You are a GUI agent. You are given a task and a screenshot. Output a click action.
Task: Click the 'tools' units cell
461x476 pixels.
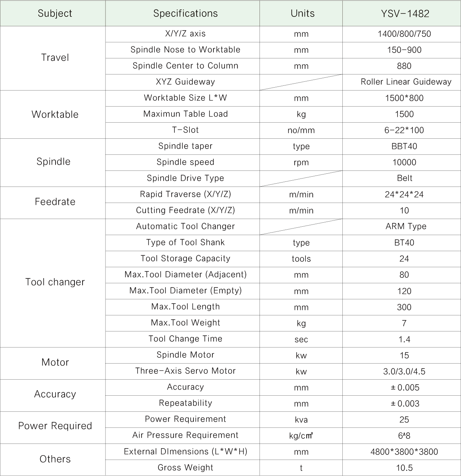[301, 259]
